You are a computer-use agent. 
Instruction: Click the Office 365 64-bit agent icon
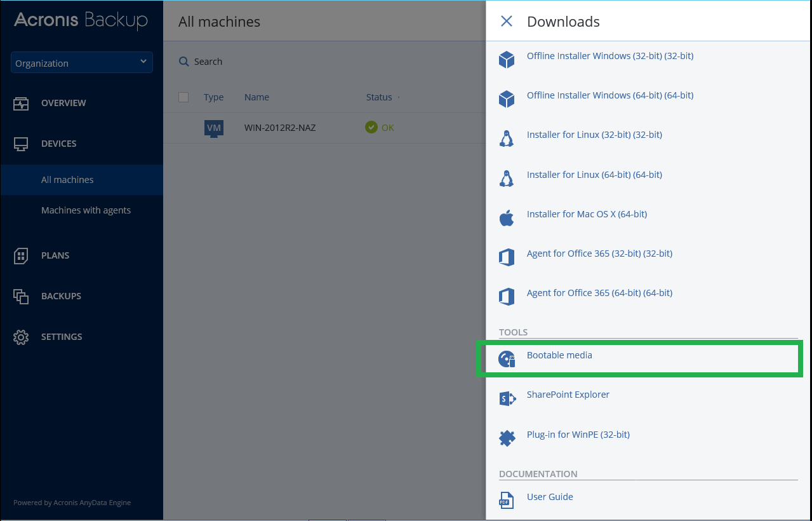[507, 297]
